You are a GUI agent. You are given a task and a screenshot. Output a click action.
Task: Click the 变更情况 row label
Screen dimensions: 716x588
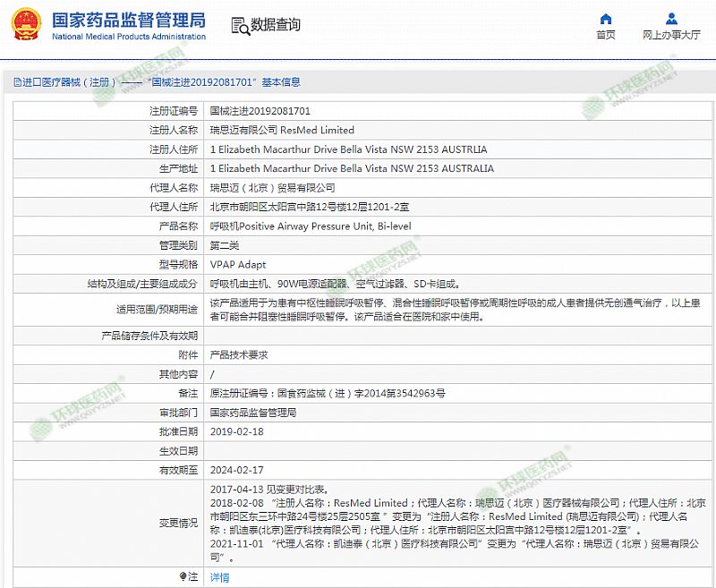click(x=178, y=522)
